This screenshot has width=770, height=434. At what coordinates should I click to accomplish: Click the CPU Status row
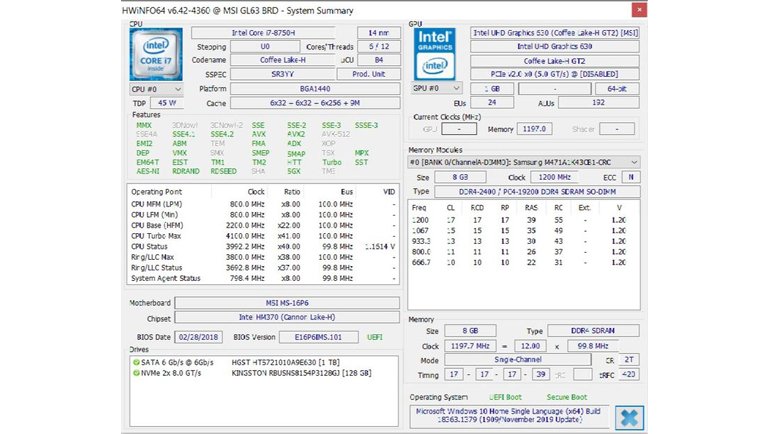[x=263, y=246]
